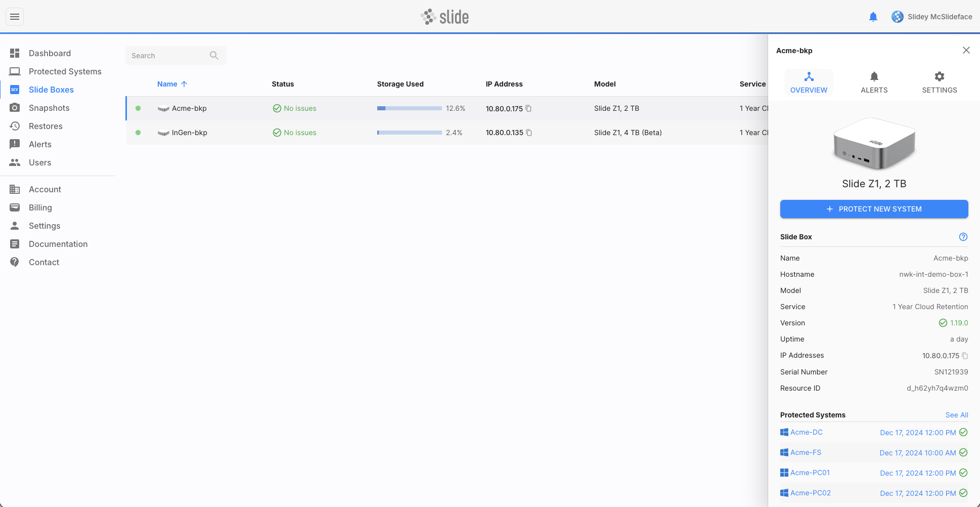The width and height of the screenshot is (980, 507).
Task: Switch to the Settings tab in panel
Action: point(939,82)
